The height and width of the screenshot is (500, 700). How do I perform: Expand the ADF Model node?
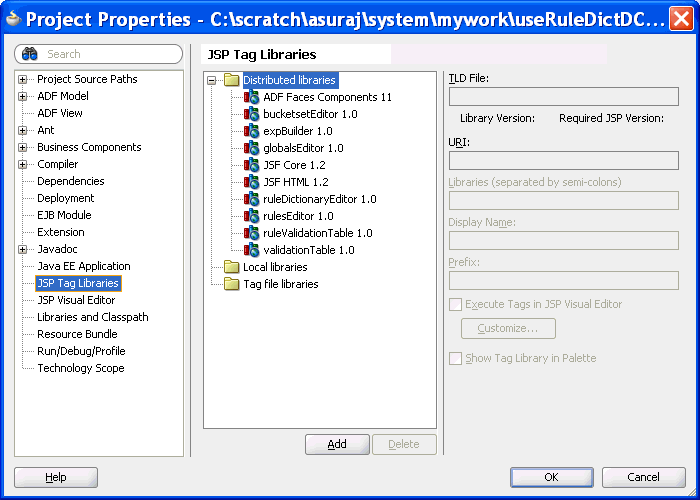point(22,96)
